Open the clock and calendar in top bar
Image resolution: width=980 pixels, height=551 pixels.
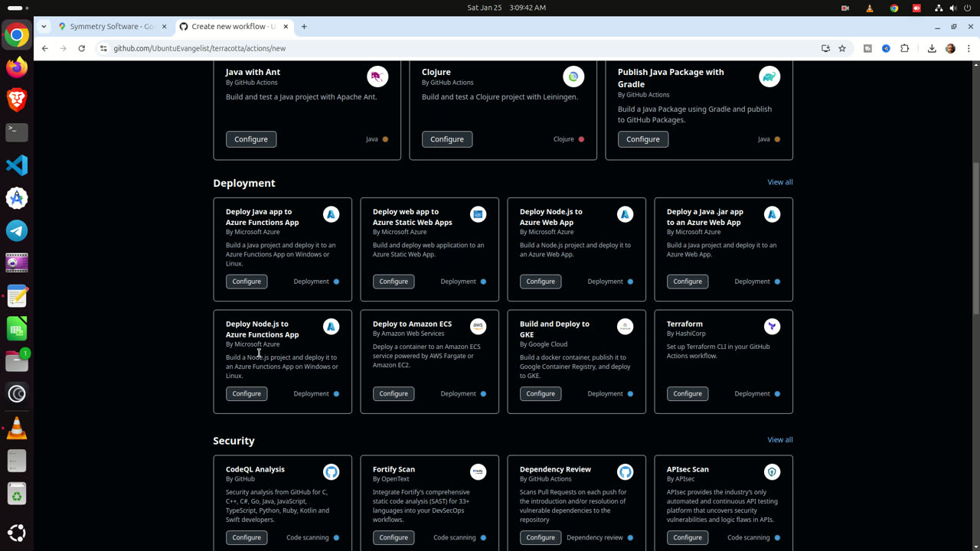pos(506,8)
